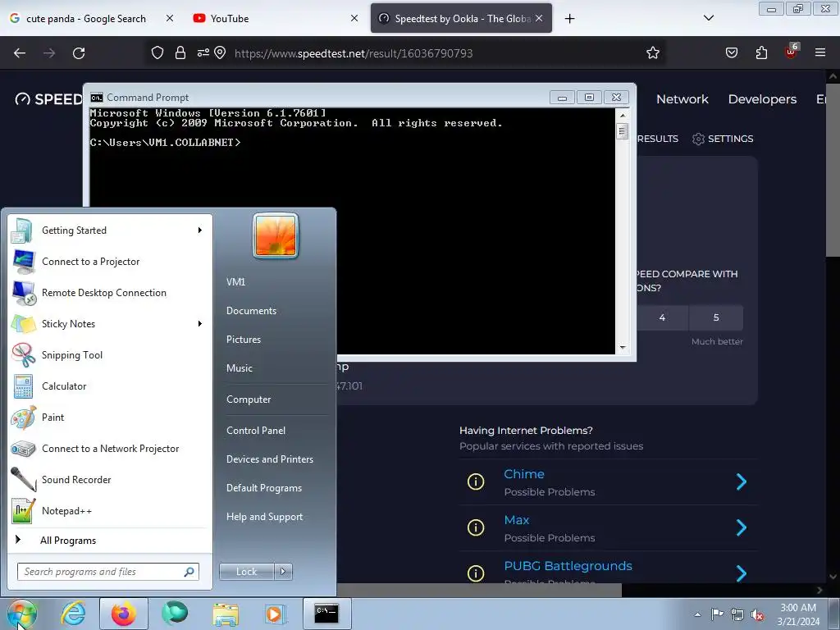The width and height of the screenshot is (840, 630).
Task: Click the user account picture
Action: [276, 235]
